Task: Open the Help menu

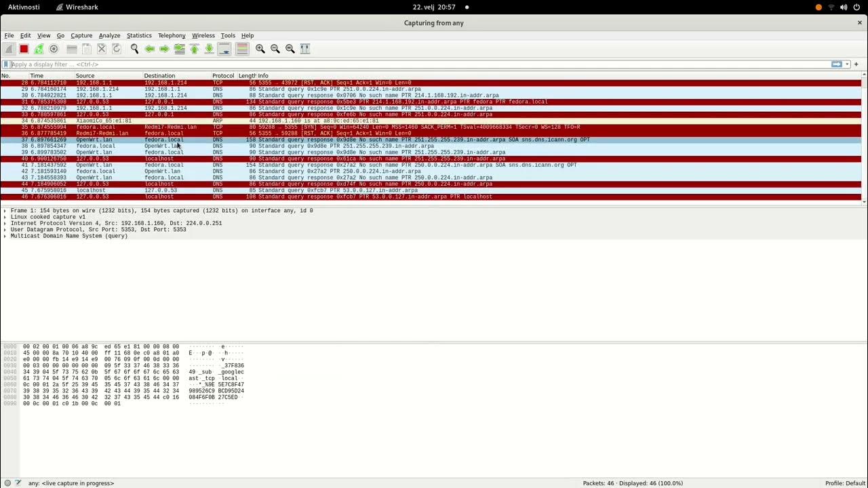Action: 248,35
